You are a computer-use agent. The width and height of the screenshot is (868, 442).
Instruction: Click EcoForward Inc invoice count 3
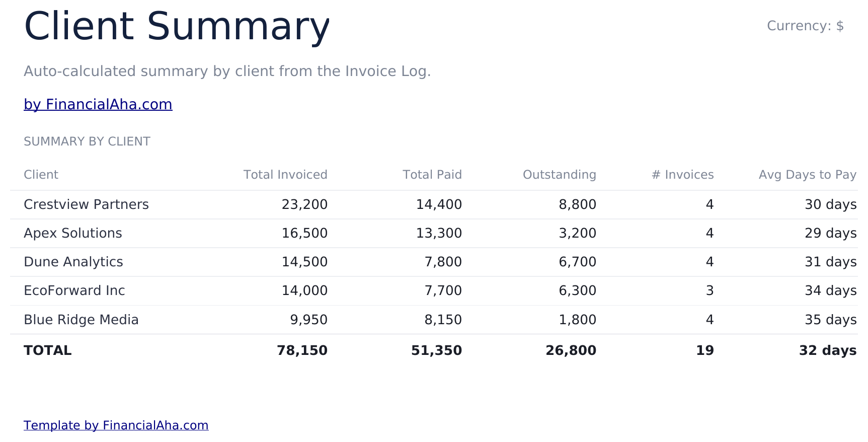(x=710, y=290)
